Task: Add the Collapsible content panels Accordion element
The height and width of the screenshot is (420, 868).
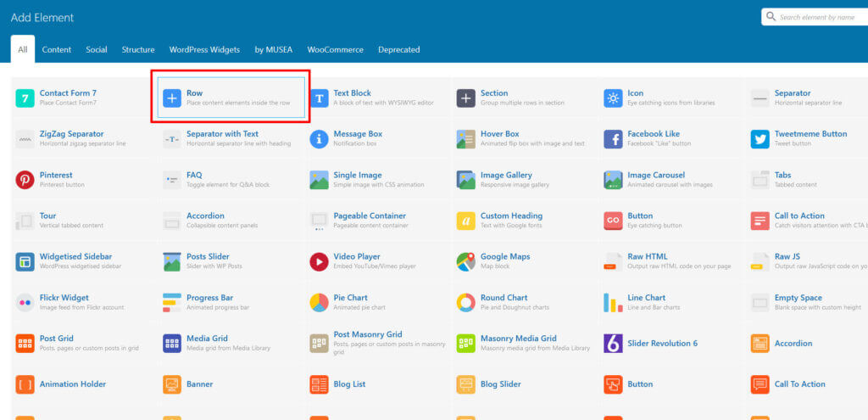Action: (231, 221)
